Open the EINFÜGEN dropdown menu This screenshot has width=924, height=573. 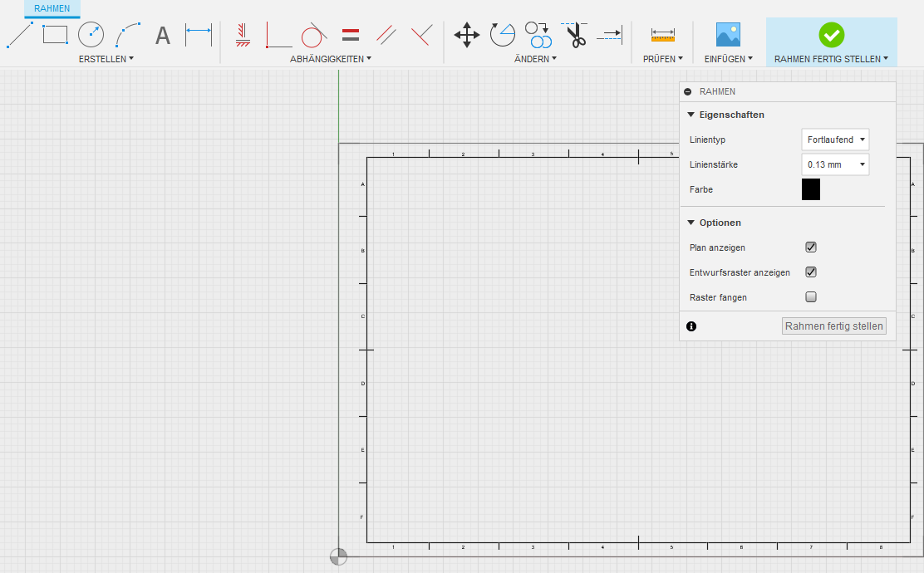coord(729,59)
